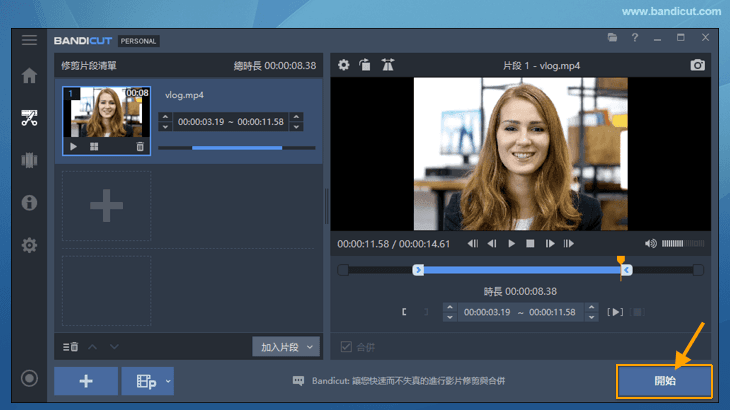Screen dimensions: 730x410
Task: Decrease segment list end time
Action: coord(296,127)
